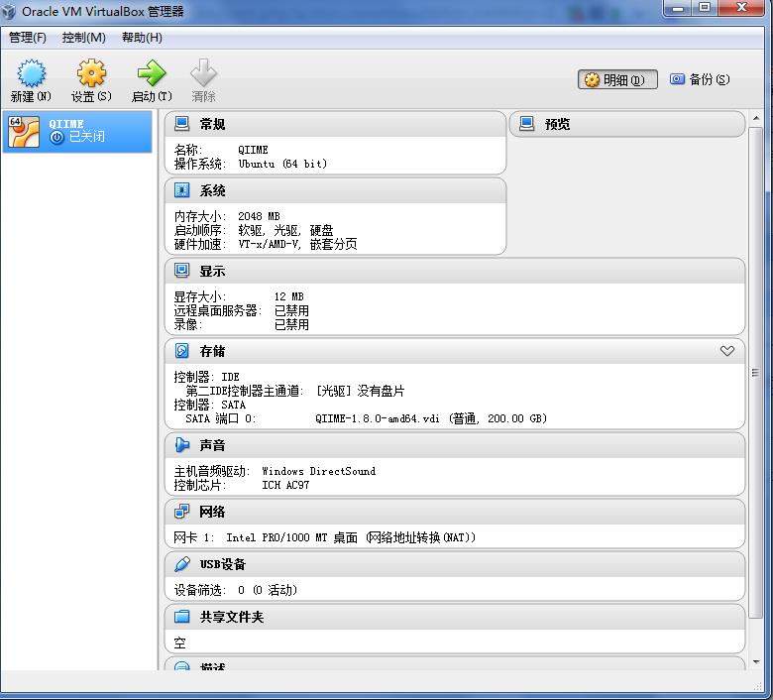Image resolution: width=773 pixels, height=700 pixels.
Task: Open the 网络 section header link
Action: coord(212,512)
